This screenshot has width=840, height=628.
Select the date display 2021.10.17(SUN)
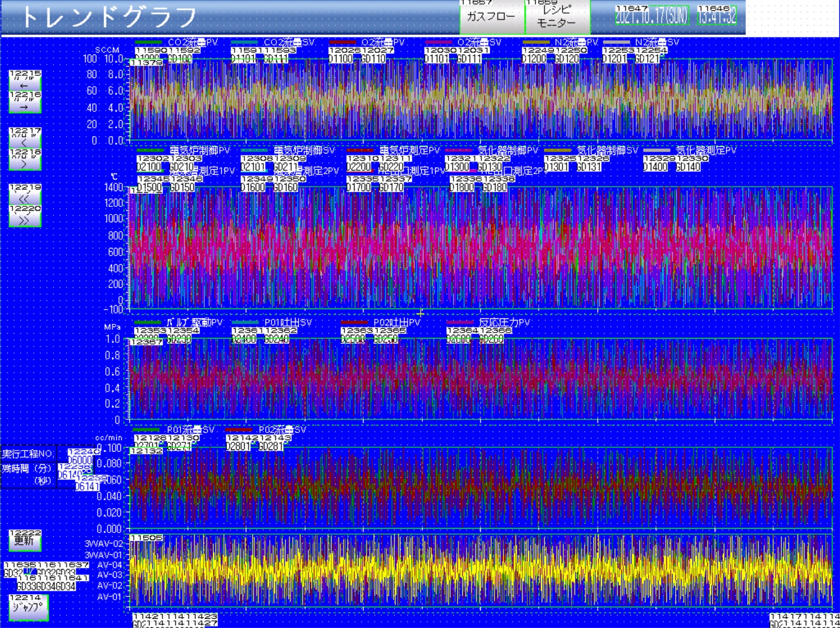pos(651,15)
